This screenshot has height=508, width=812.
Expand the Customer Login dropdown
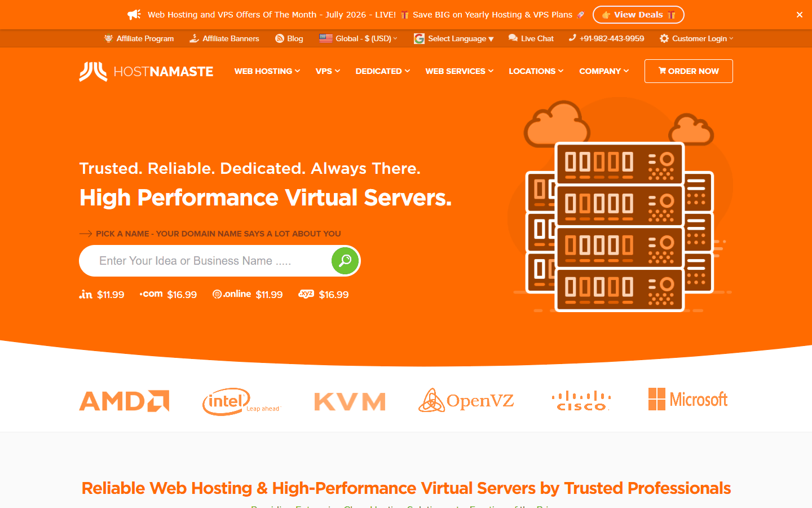pyautogui.click(x=703, y=38)
